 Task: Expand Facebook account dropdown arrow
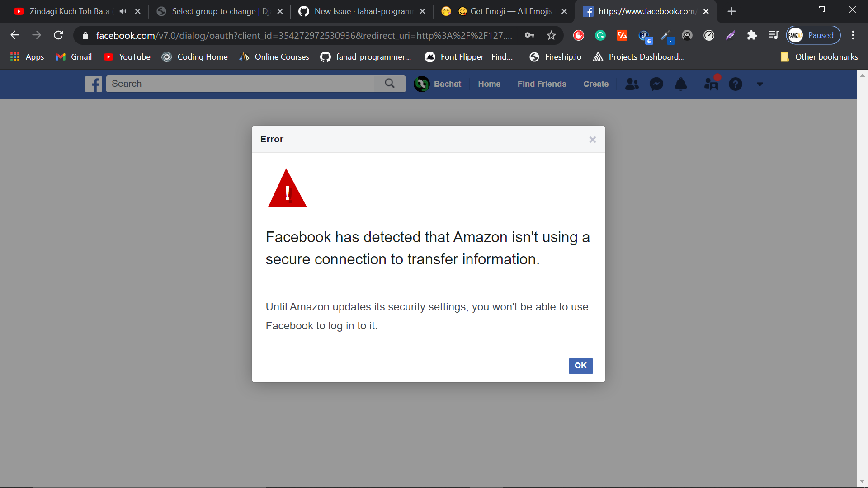click(759, 84)
